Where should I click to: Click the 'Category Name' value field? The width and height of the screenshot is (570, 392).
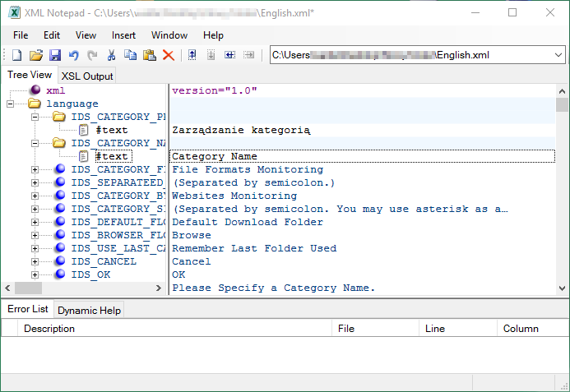point(362,156)
